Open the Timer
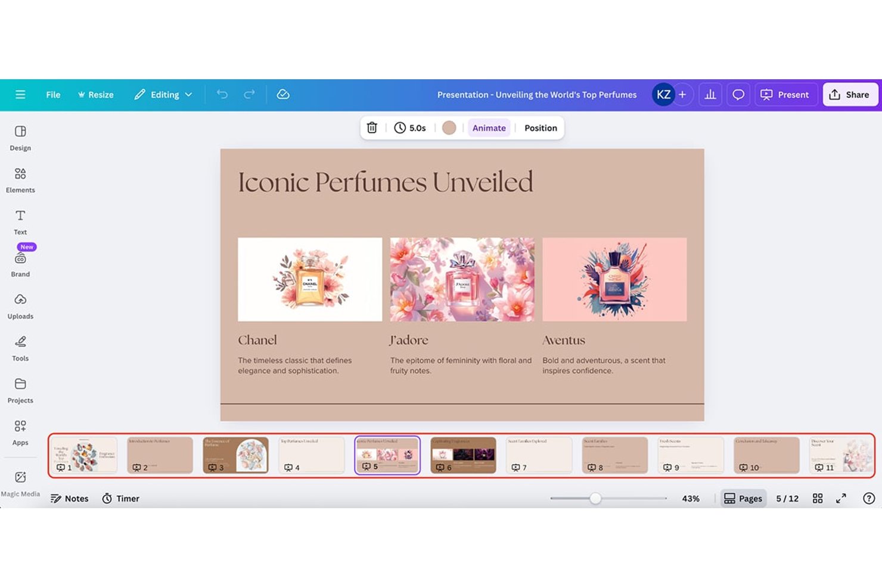This screenshot has height=588, width=882. point(120,499)
